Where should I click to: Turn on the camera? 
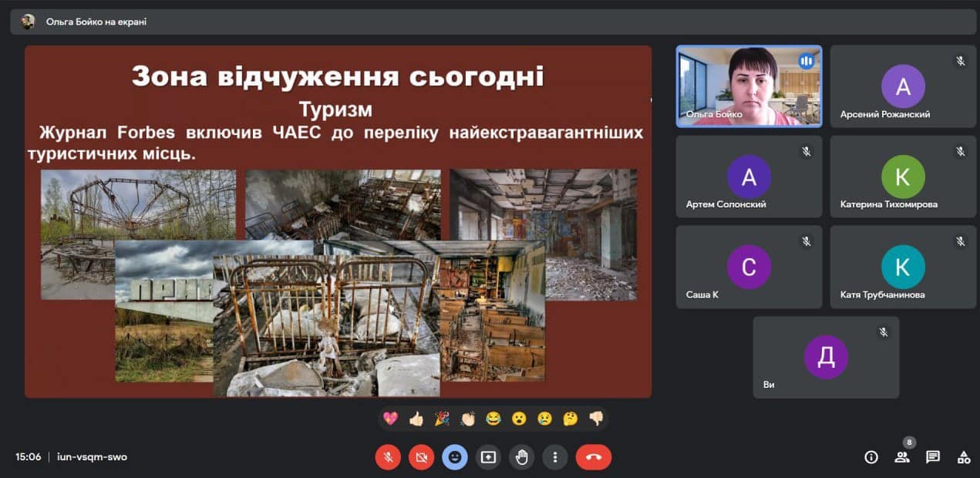[x=421, y=457]
